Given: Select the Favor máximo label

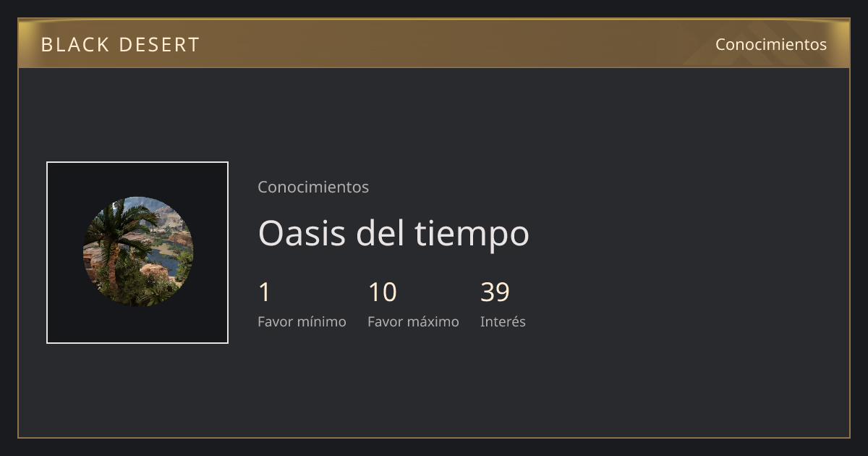Looking at the screenshot, I should 413,321.
